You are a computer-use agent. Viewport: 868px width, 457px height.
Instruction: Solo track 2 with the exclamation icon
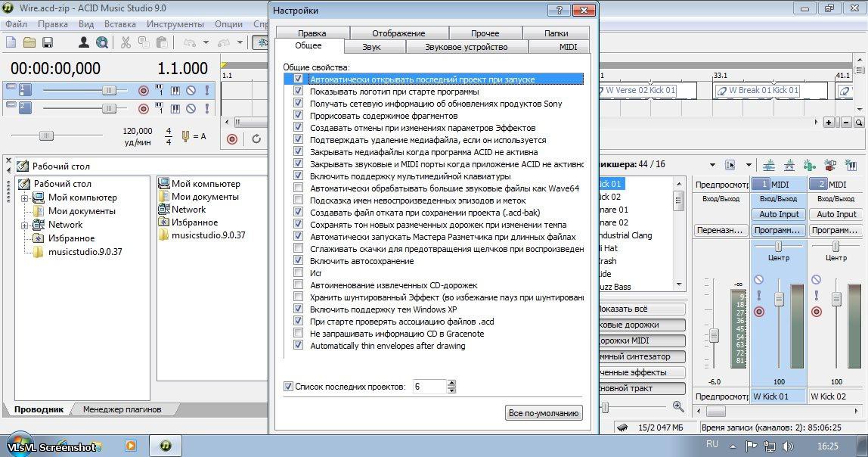coord(207,108)
